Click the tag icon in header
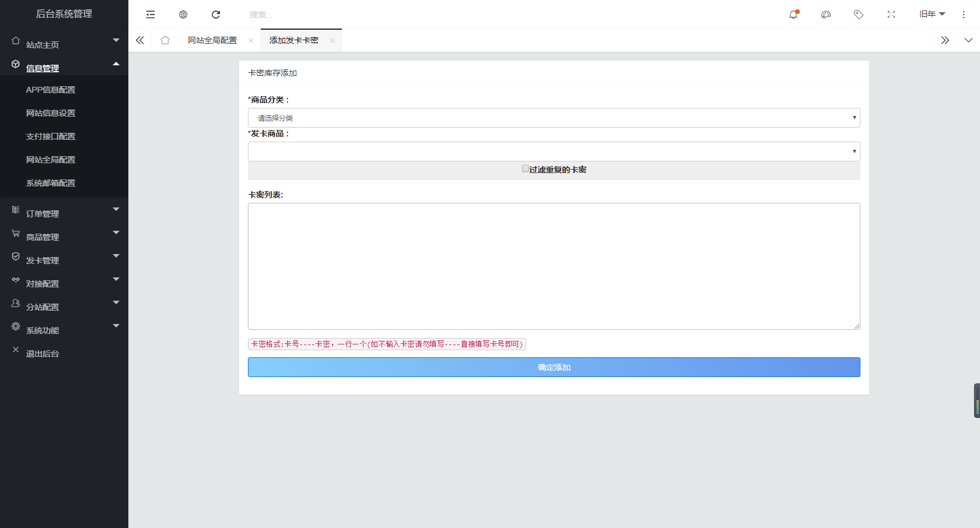The width and height of the screenshot is (980, 528). (859, 15)
